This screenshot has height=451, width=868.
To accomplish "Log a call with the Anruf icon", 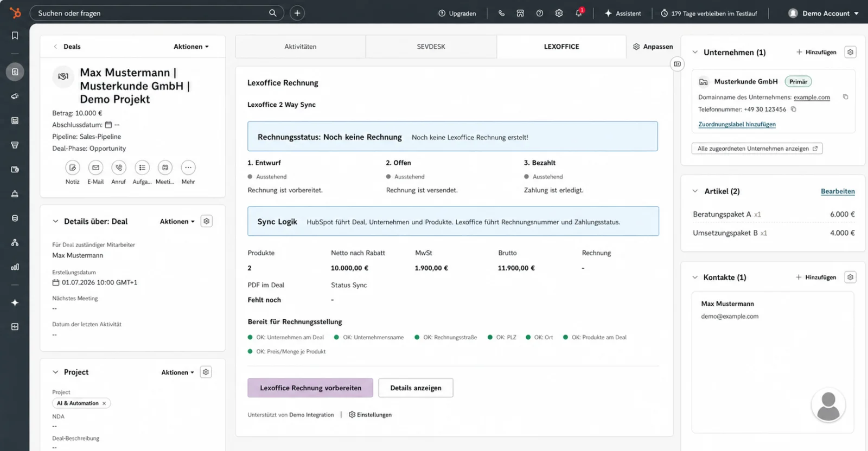I will tap(119, 167).
